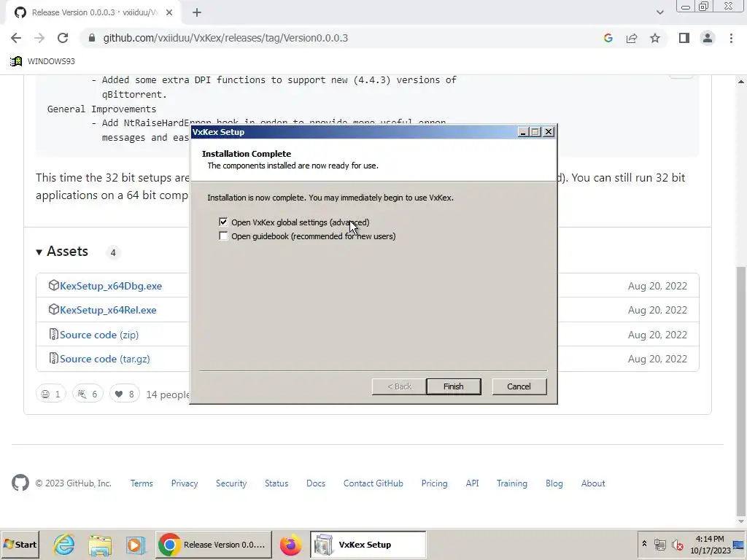The image size is (747, 560).
Task: Open Contact GitHub footer link
Action: [373, 483]
